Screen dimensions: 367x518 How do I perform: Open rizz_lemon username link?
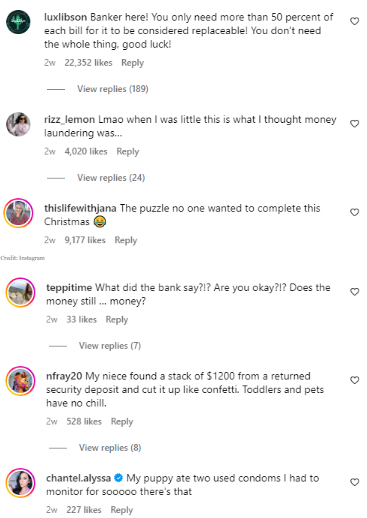69,120
